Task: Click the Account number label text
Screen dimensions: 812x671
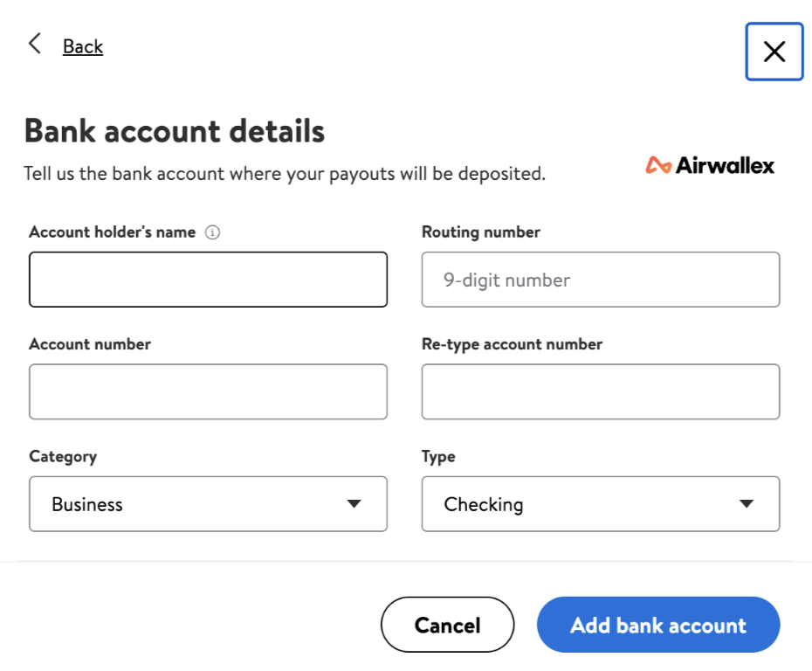Action: click(90, 344)
